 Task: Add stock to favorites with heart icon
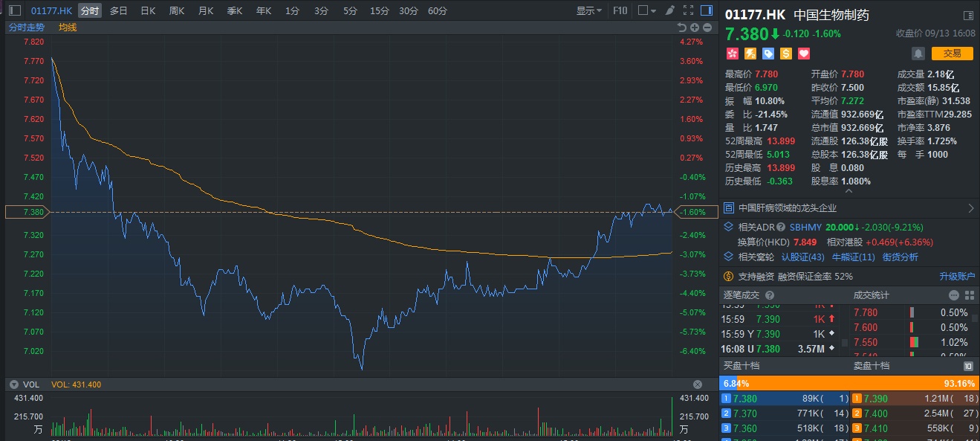[x=803, y=54]
